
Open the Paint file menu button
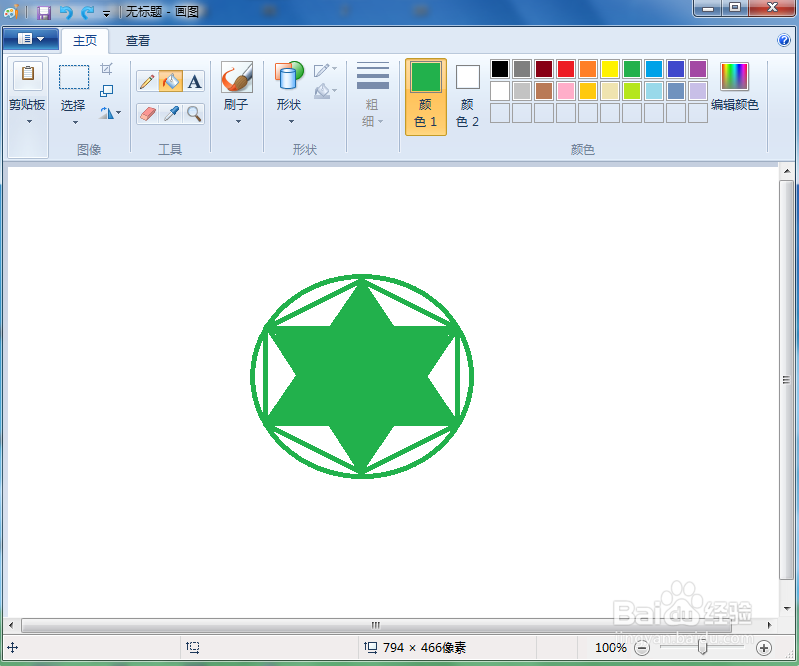[31, 39]
